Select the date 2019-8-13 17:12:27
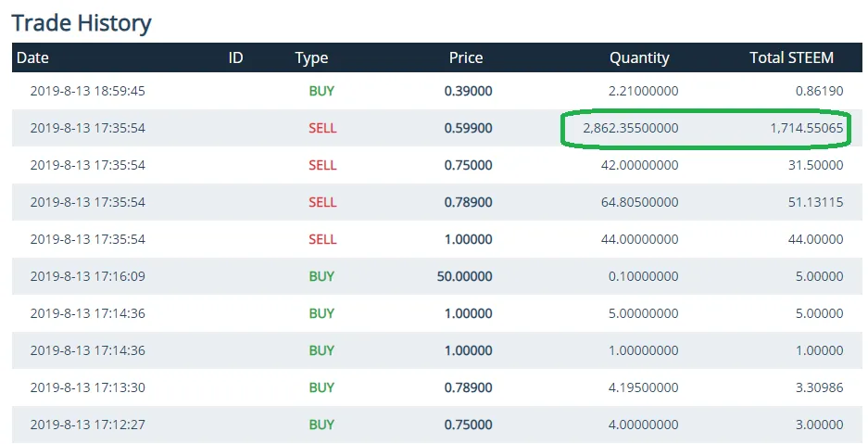 tap(87, 425)
